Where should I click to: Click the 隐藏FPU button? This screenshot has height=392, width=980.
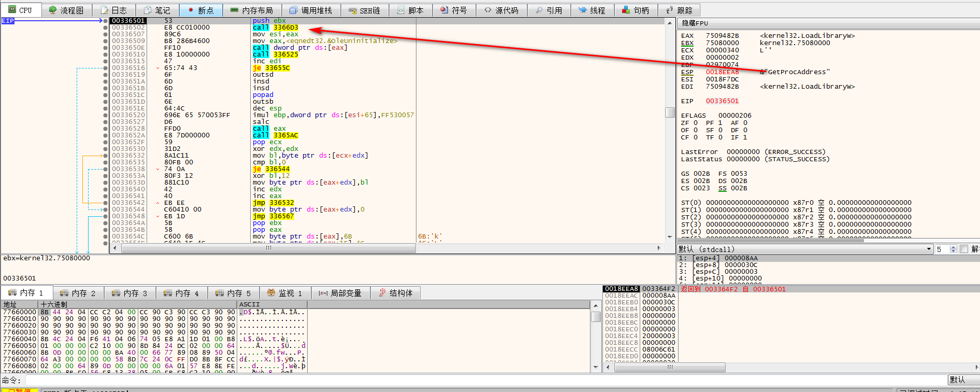point(695,23)
